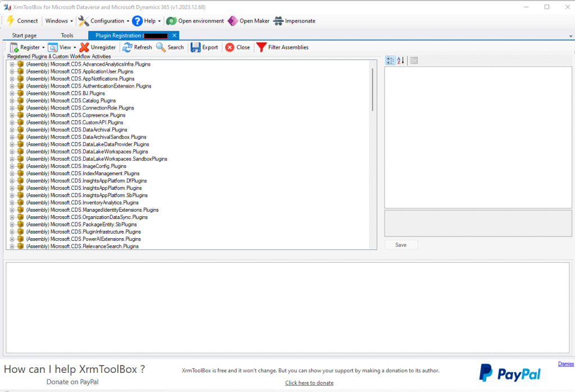The height and width of the screenshot is (392, 575).
Task: Click the 'Click here to donate' link
Action: 309,383
